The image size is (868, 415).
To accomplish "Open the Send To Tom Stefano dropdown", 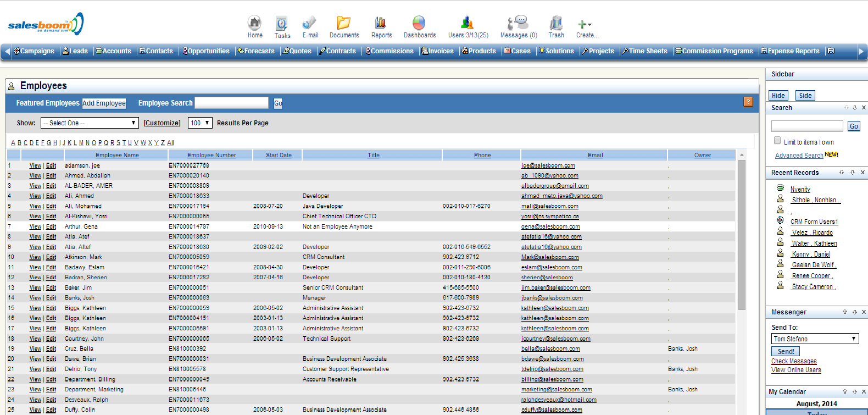I will pos(815,339).
